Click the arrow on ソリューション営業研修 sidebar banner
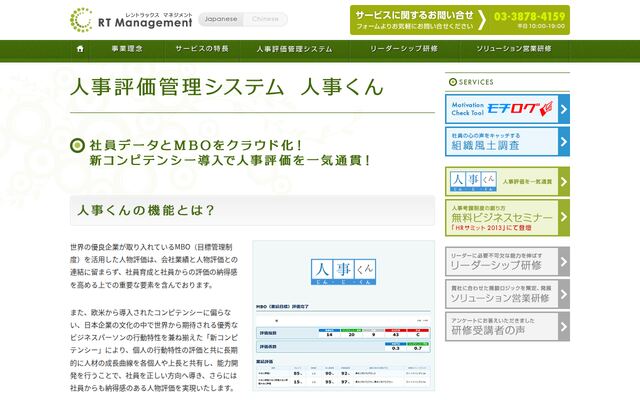Screen dimensions: 640x400 tap(564, 294)
